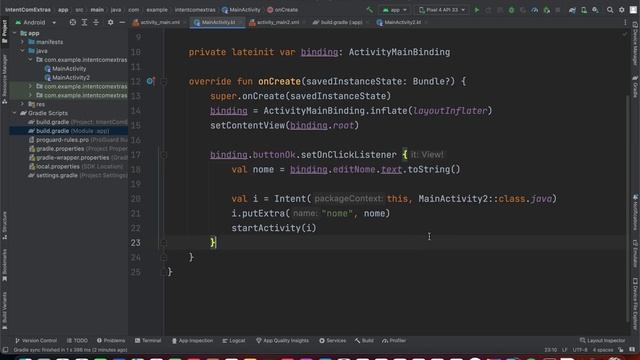Open the Android project view dropdown
Viewport: 640px width, 360px height.
[36, 22]
